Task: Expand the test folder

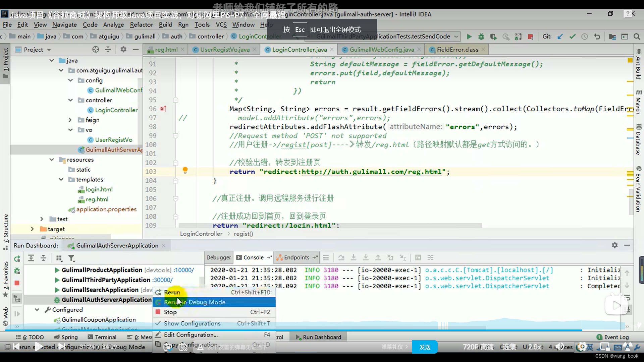Action: pyautogui.click(x=42, y=219)
